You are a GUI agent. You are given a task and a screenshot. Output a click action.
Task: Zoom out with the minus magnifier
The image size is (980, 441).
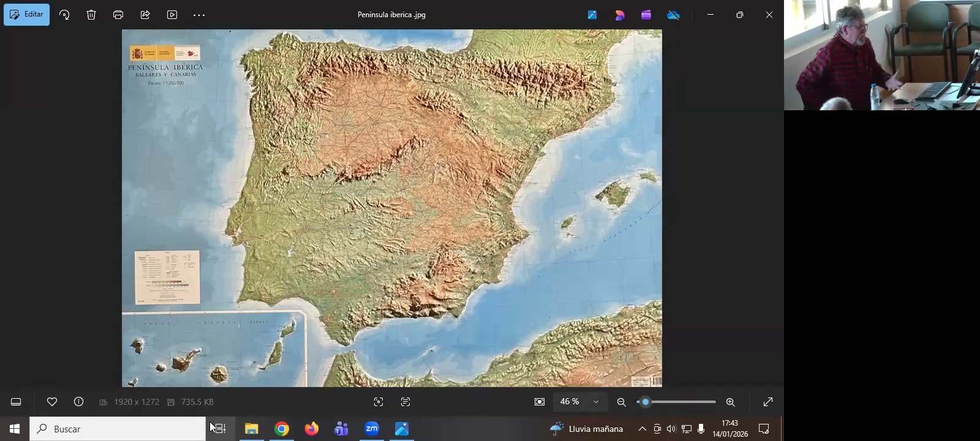pyautogui.click(x=622, y=402)
